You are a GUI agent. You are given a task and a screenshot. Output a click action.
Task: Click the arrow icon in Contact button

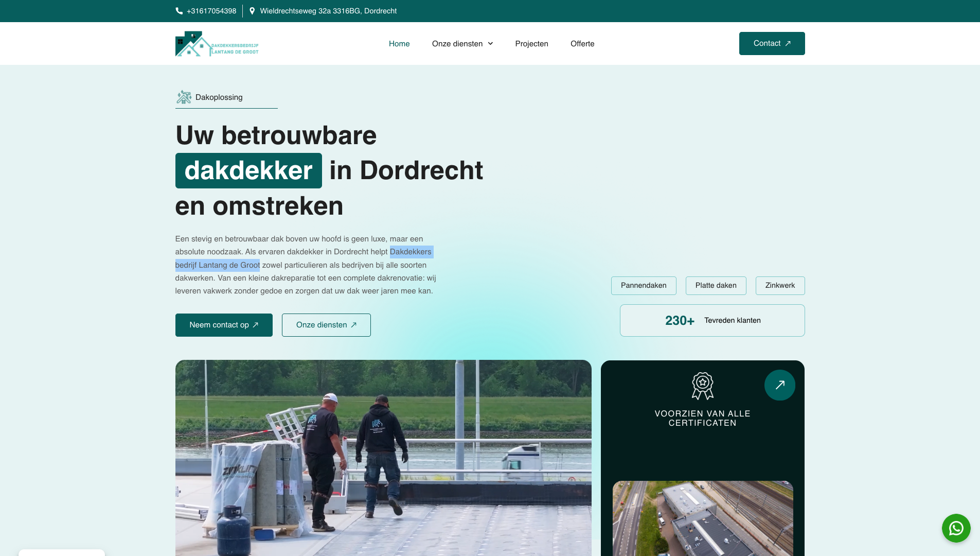(788, 44)
